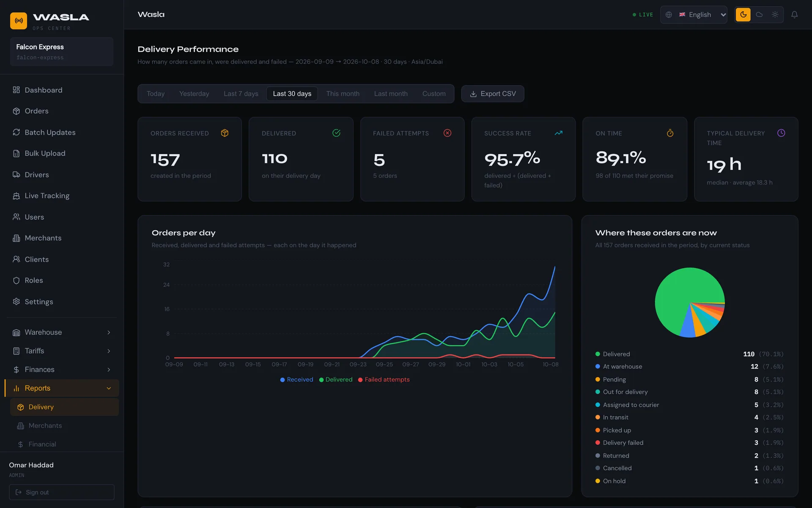Image resolution: width=812 pixels, height=508 pixels.
Task: Click the Delivered checkmark icon
Action: [x=336, y=133]
